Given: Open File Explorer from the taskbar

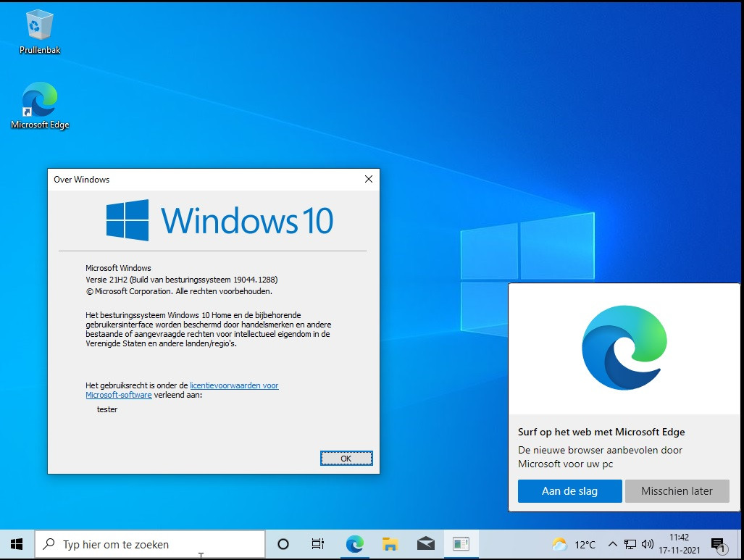Looking at the screenshot, I should coord(390,544).
